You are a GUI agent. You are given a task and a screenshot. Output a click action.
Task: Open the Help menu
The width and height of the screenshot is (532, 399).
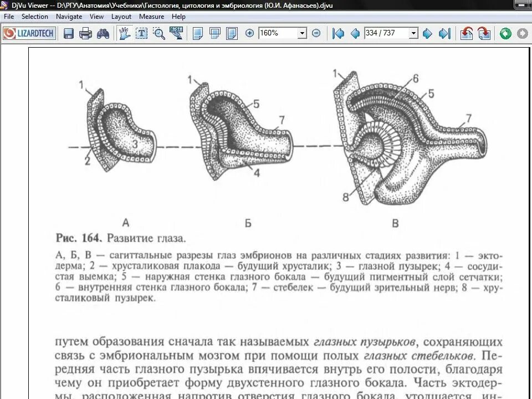178,16
